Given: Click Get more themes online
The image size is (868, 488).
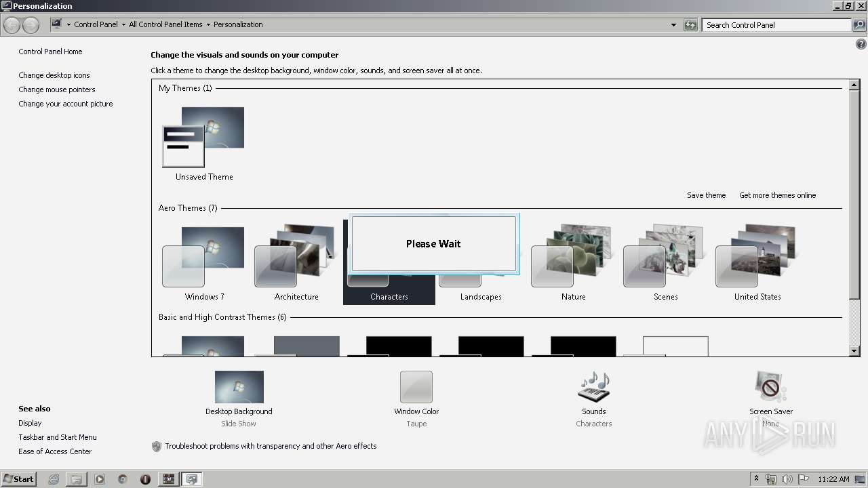Looking at the screenshot, I should 777,195.
